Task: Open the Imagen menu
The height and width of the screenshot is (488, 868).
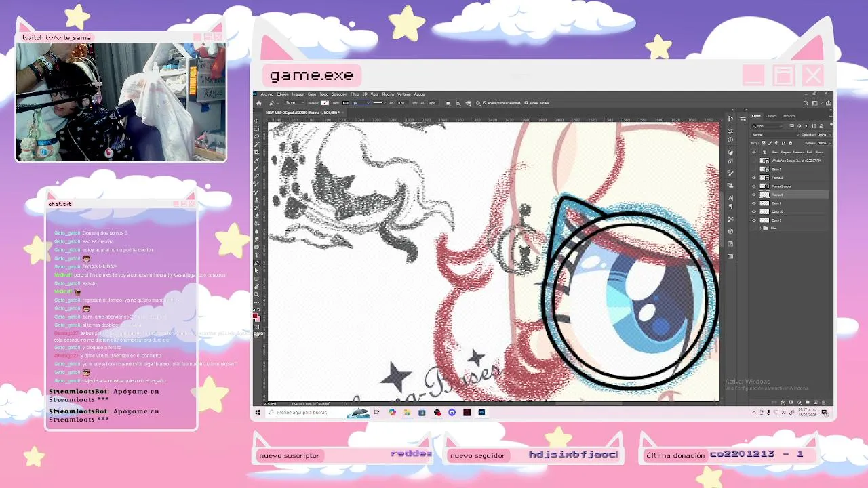Action: click(x=298, y=94)
